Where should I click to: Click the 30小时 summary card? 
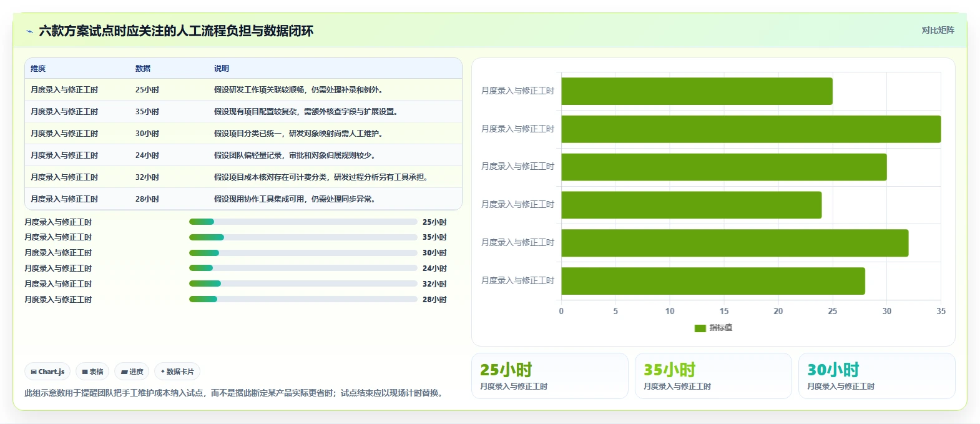877,376
